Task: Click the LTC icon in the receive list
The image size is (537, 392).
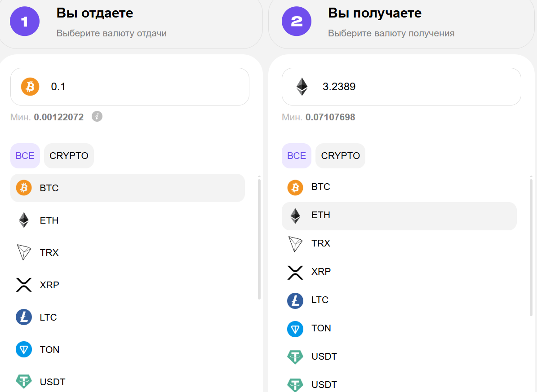Action: click(295, 301)
